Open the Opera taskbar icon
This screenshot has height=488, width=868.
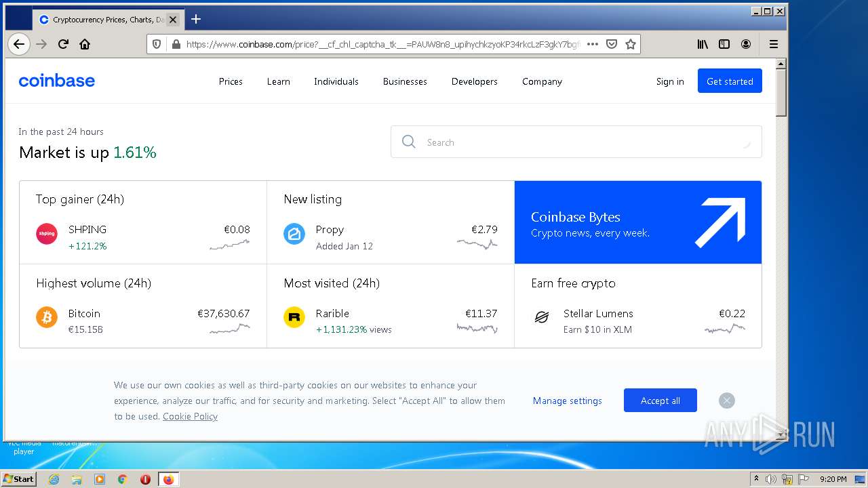coord(145,479)
